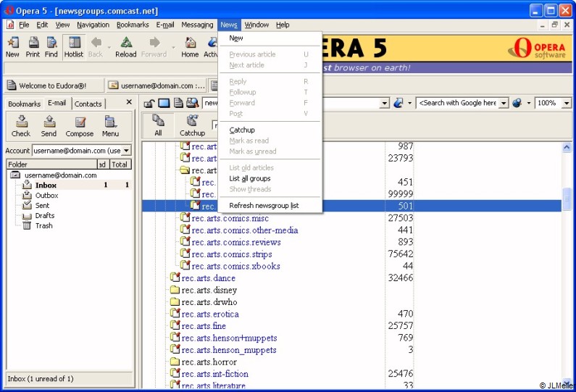Open the rec.arts.int-fiction newsgroup link
Viewport: 576px width, 392px height.
pos(215,374)
